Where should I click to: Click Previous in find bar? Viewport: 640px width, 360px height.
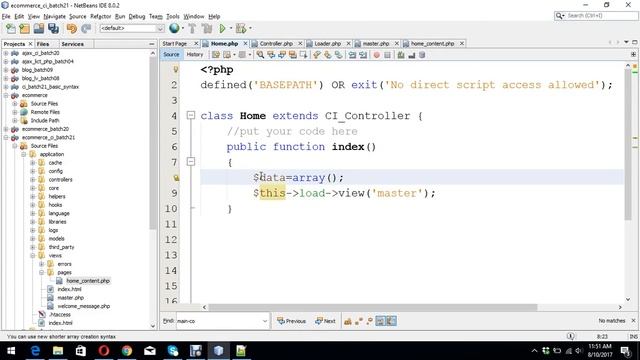[x=291, y=321]
